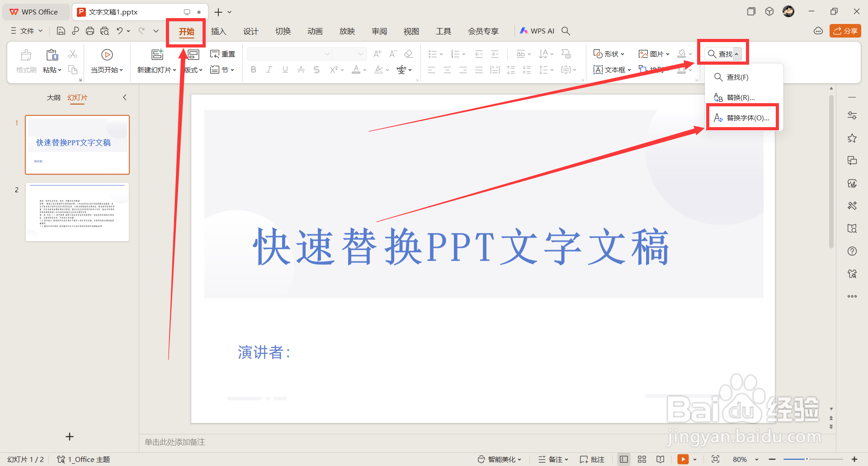Image resolution: width=868 pixels, height=466 pixels.
Task: Click the Redo arrow icon
Action: [142, 31]
